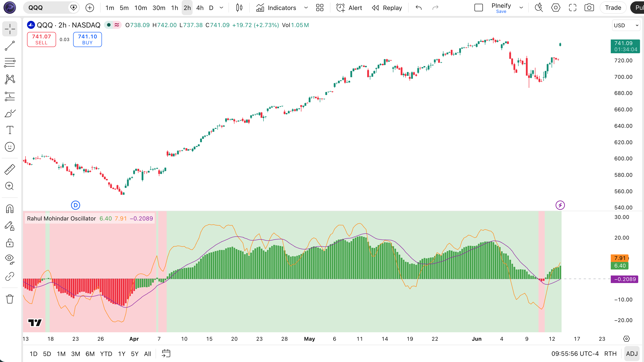Viewport: 644px width, 362px height.
Task: Switch to the 30m interval
Action: point(159,8)
